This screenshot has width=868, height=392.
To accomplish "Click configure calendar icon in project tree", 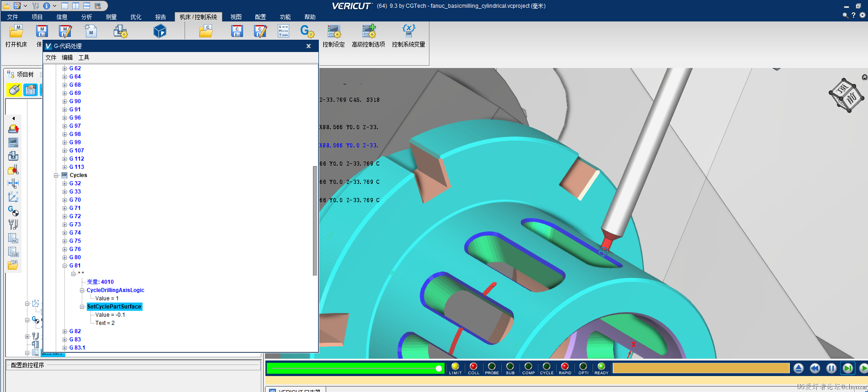I will [x=31, y=90].
